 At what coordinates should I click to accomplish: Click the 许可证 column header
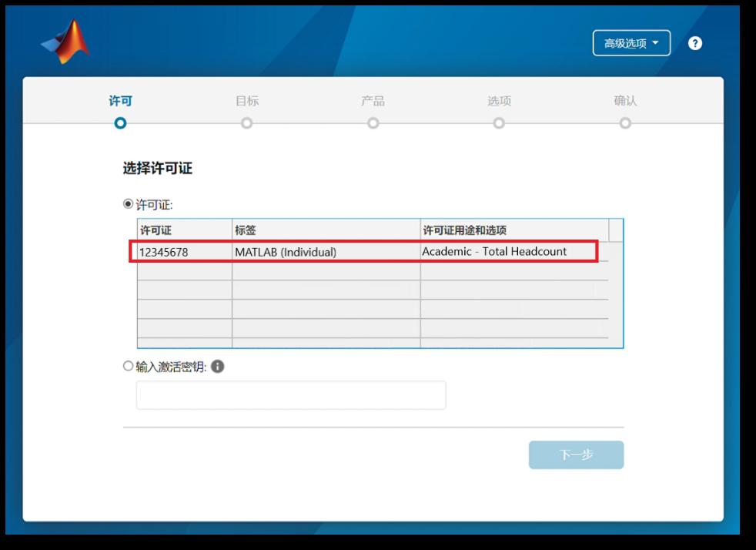(x=184, y=230)
